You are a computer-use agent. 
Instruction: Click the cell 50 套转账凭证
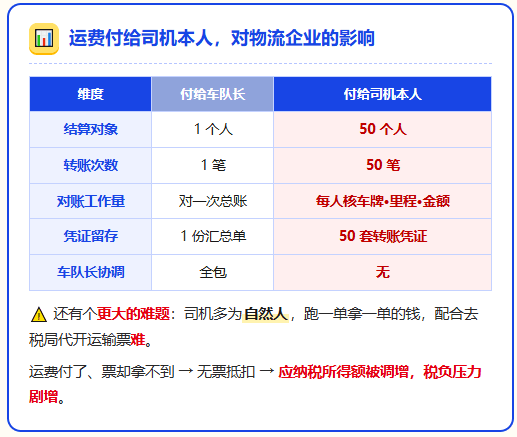click(x=382, y=236)
